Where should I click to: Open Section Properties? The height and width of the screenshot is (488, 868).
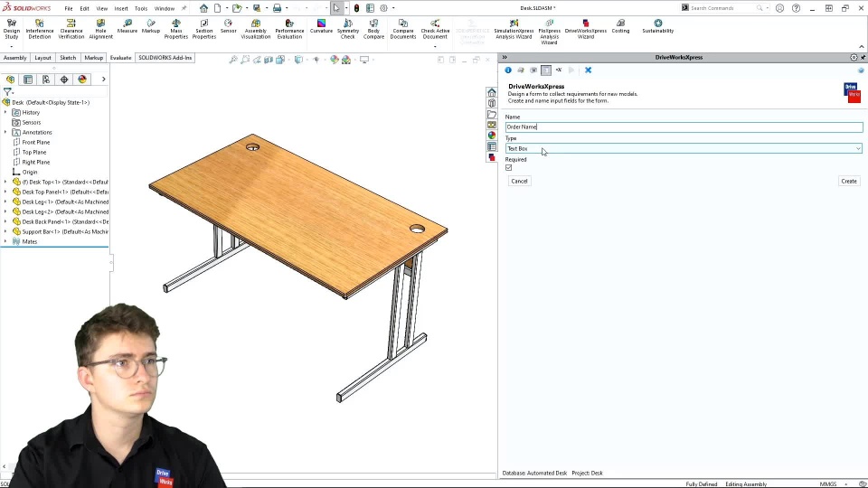(x=203, y=29)
